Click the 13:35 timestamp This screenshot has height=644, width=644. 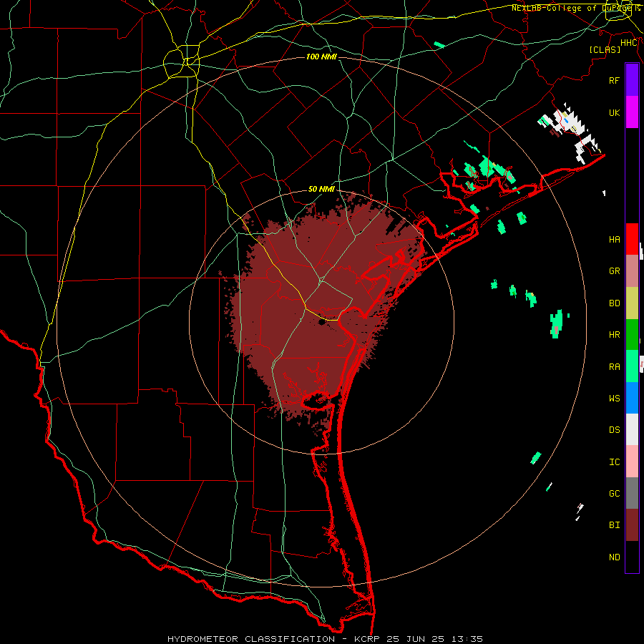[466, 639]
